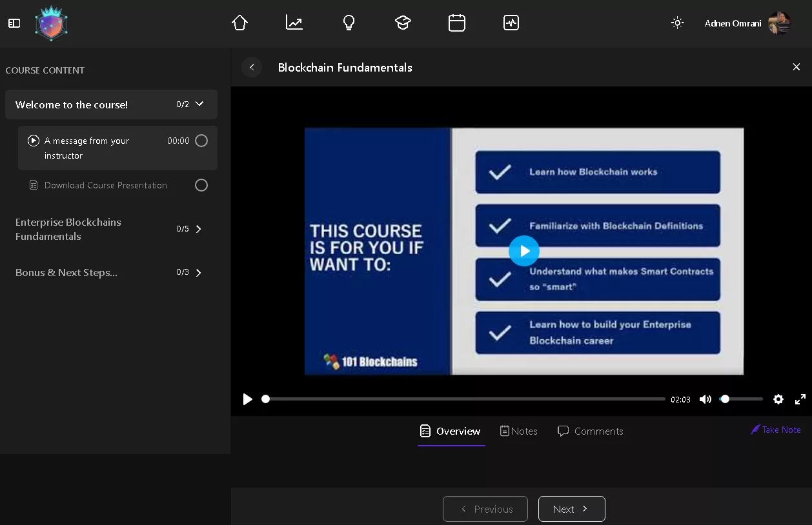The width and height of the screenshot is (812, 525).
Task: Adjust the video volume slider
Action: pyautogui.click(x=741, y=399)
